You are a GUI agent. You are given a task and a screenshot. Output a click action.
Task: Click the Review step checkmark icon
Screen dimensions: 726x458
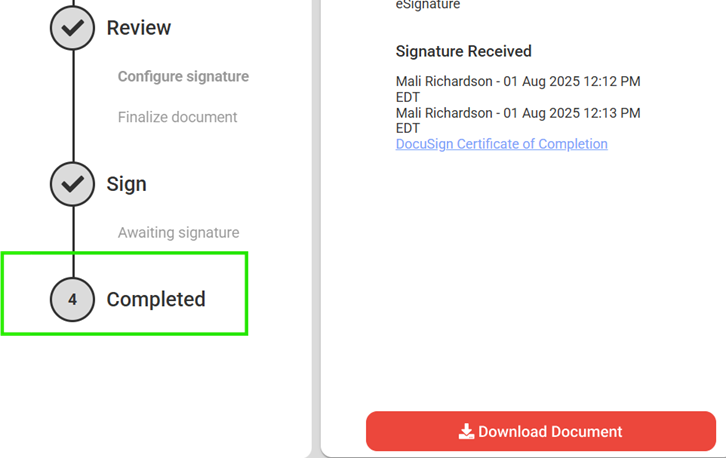(72, 29)
